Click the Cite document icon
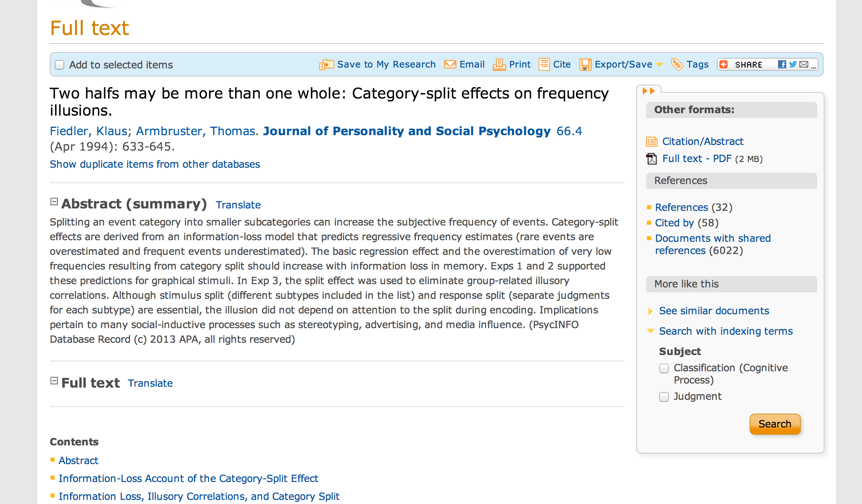 coord(544,64)
